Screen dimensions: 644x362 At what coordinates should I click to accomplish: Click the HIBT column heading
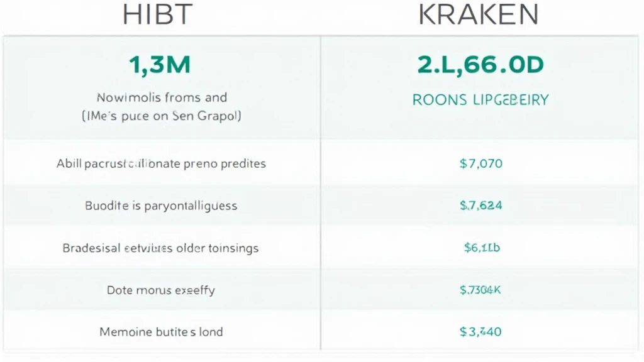click(158, 15)
